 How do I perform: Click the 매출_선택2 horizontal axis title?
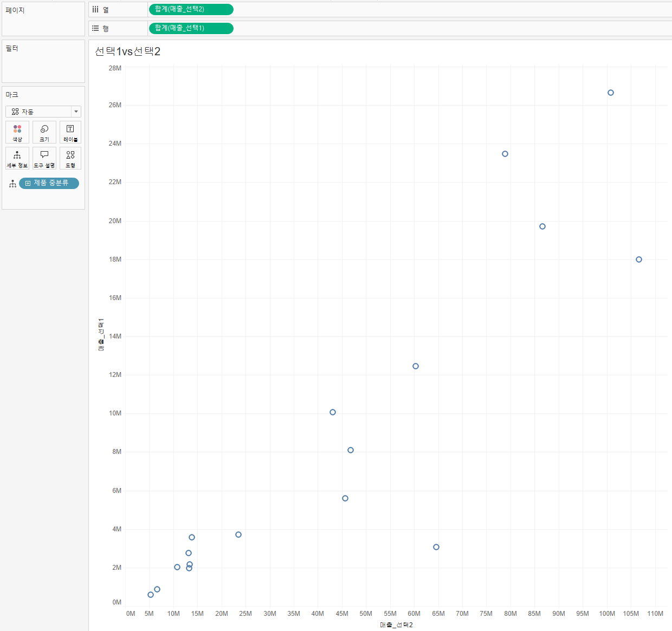[397, 625]
